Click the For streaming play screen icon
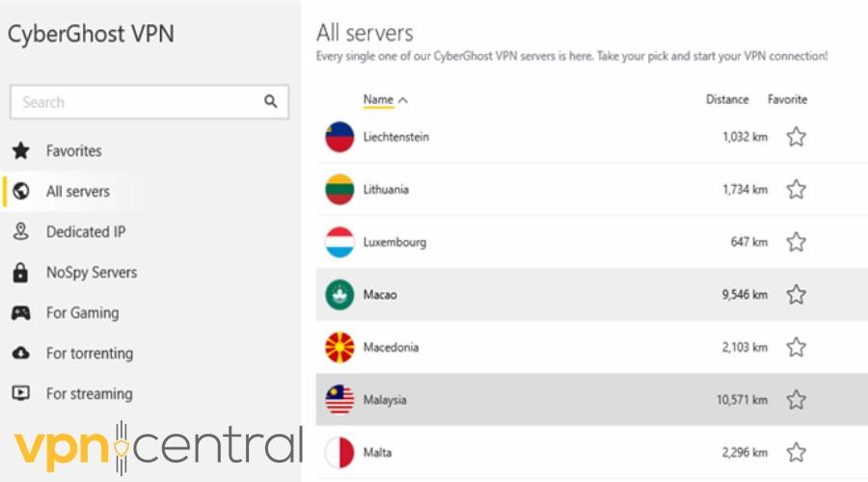 click(x=21, y=393)
